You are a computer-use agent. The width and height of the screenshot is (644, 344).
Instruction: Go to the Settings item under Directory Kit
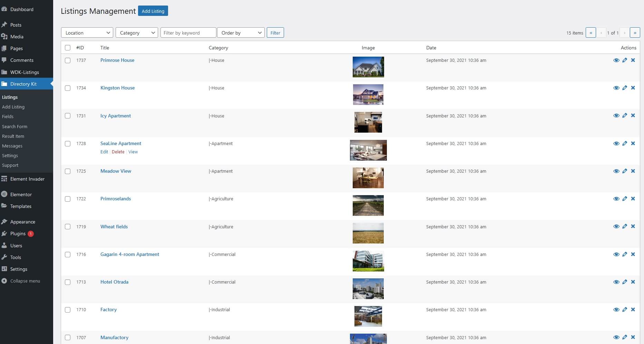pyautogui.click(x=10, y=155)
